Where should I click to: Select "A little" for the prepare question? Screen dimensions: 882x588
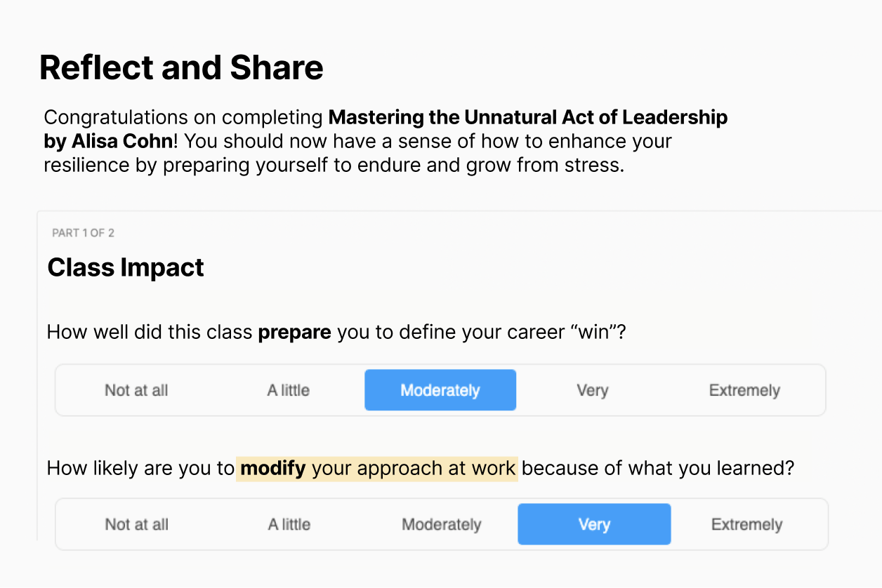tap(288, 390)
